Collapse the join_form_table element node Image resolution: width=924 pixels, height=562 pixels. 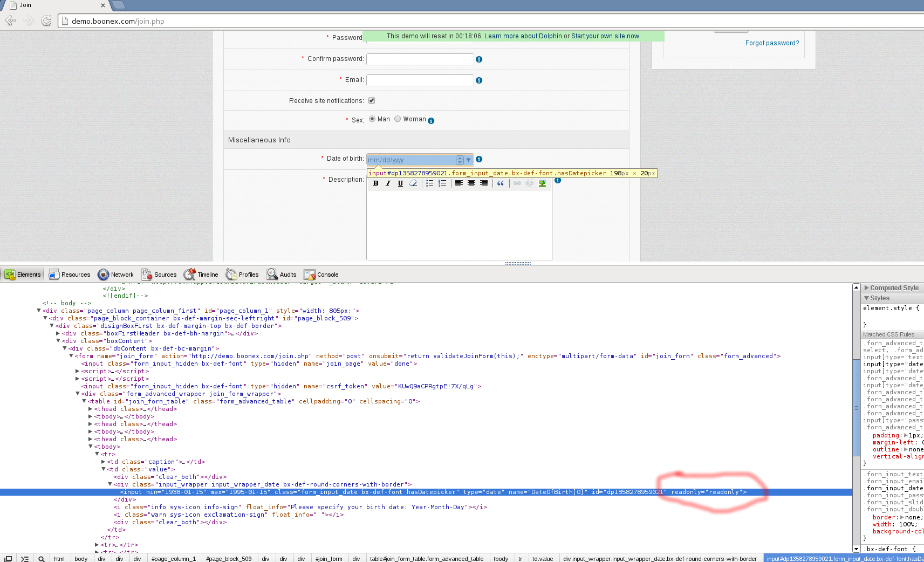tap(84, 401)
